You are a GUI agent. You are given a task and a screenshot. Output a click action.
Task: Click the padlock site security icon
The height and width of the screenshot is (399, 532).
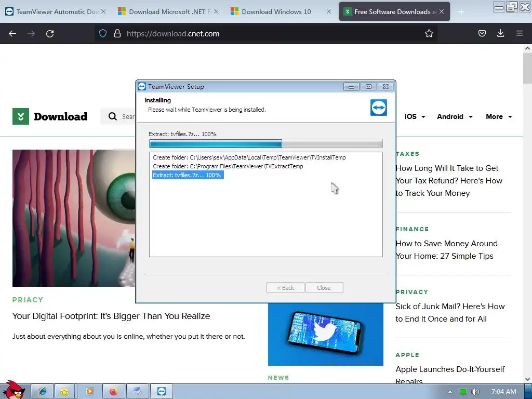(x=117, y=33)
